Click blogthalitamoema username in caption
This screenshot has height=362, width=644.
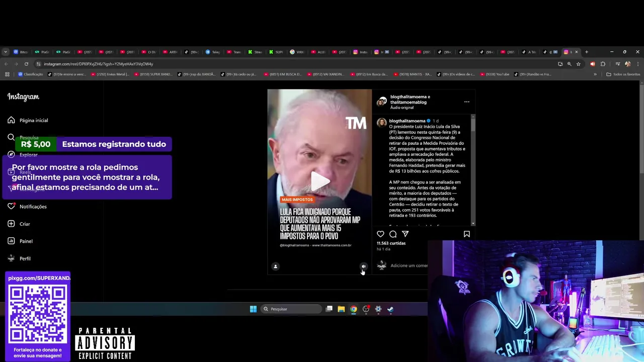[x=407, y=121]
